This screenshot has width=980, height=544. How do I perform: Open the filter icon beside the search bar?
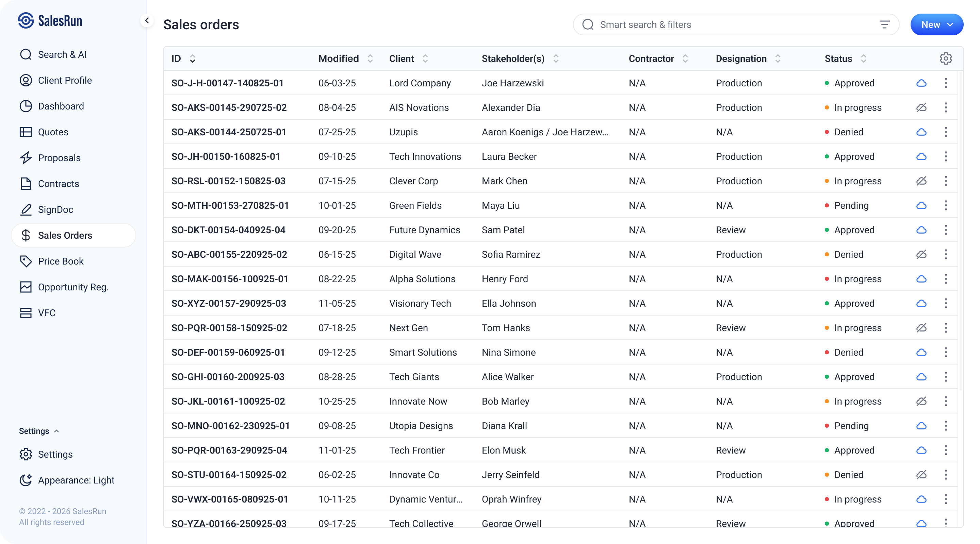click(x=885, y=24)
